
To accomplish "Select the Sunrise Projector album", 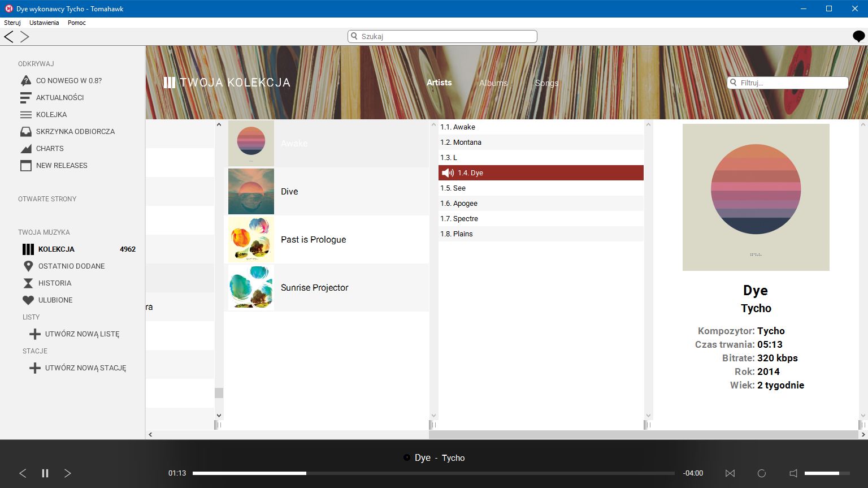I will pyautogui.click(x=327, y=287).
